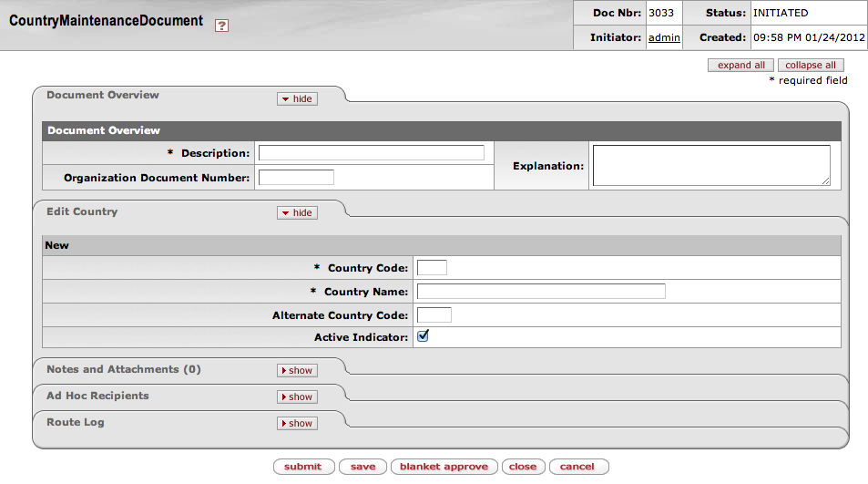Expand the Ad Hoc Recipients section
868x484 pixels.
point(297,396)
